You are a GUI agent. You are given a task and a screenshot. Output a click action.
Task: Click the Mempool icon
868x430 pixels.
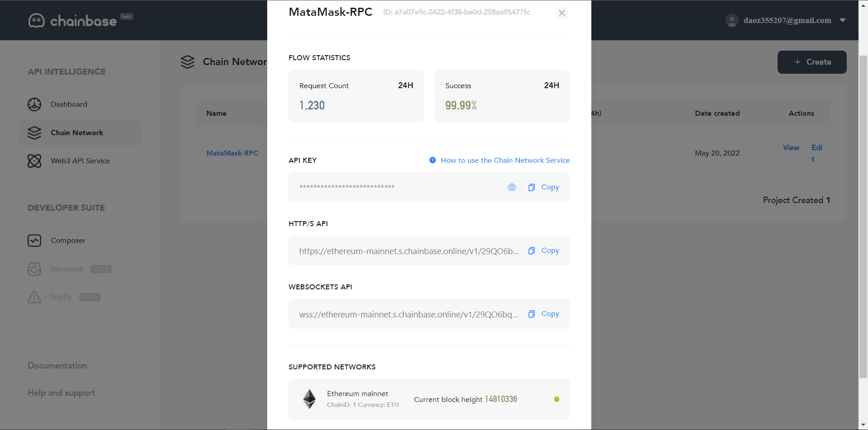34,269
